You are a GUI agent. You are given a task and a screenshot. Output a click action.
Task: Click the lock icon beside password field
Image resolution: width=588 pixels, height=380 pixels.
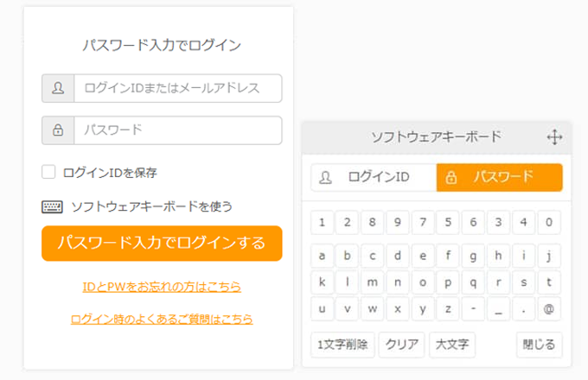click(58, 130)
